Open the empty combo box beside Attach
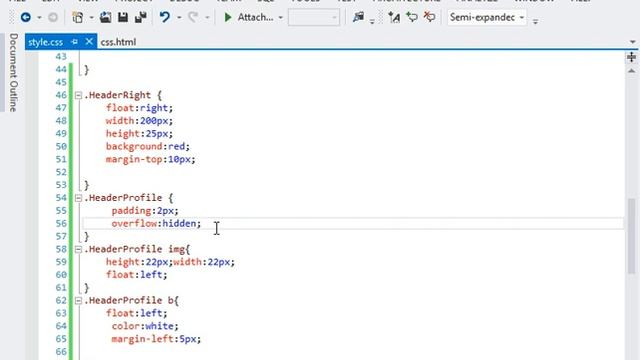 (x=313, y=18)
